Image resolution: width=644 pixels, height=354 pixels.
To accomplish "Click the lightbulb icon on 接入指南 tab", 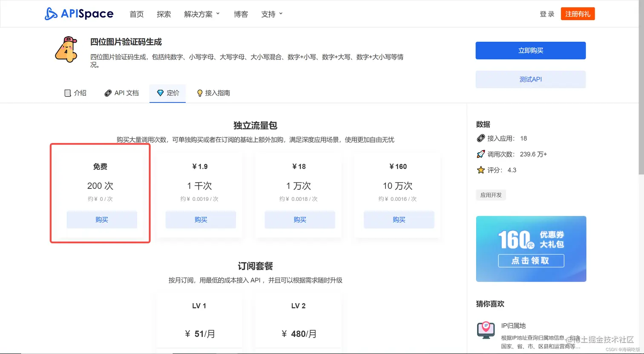I will [200, 93].
